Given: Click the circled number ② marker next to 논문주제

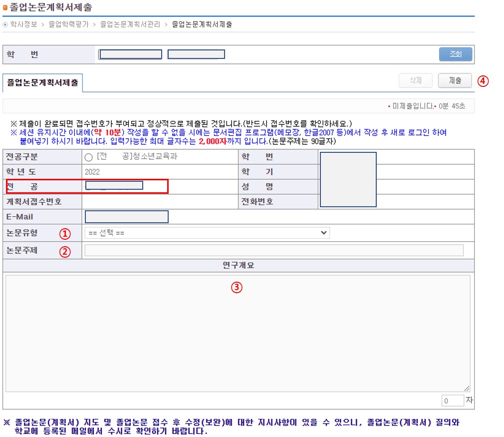Looking at the screenshot, I should (x=64, y=251).
